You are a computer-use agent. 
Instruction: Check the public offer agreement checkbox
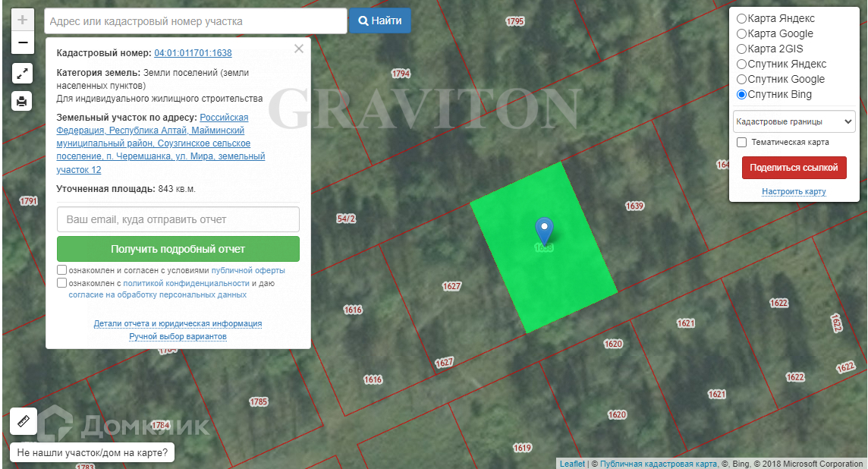coord(62,270)
